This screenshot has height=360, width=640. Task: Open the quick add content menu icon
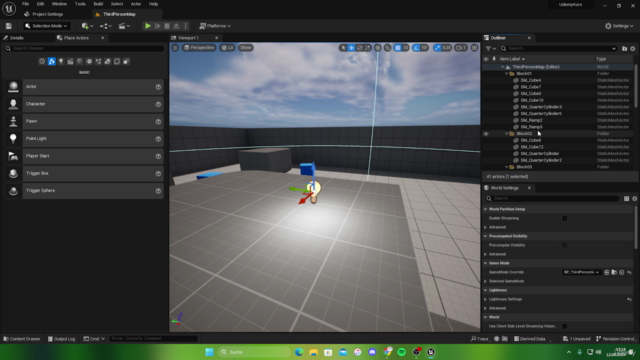point(87,26)
